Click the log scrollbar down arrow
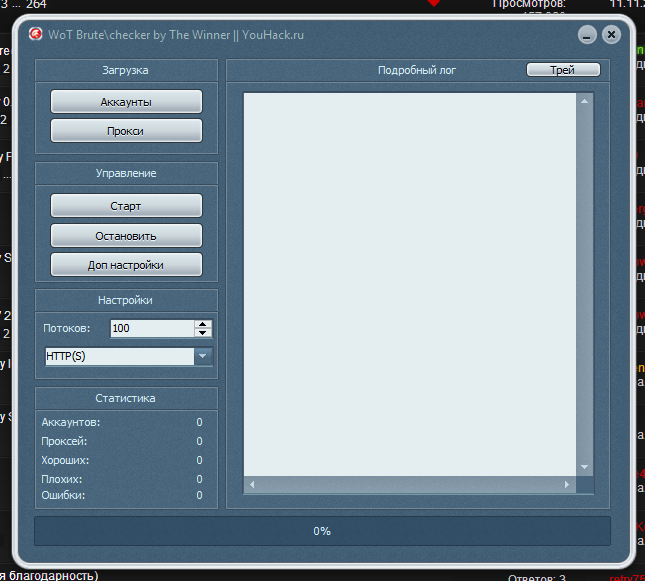The height and width of the screenshot is (581, 645). 585,467
